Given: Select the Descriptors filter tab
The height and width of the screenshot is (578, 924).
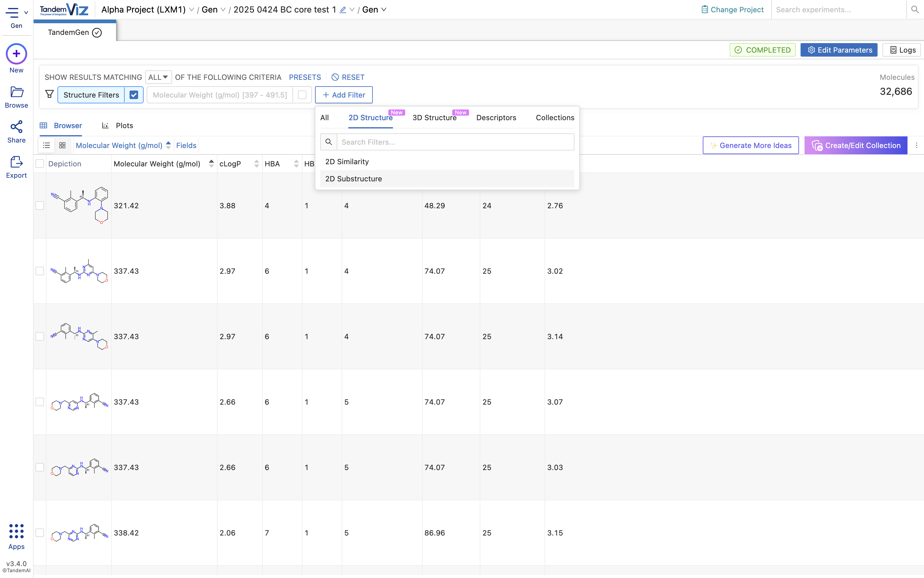Looking at the screenshot, I should (x=496, y=118).
